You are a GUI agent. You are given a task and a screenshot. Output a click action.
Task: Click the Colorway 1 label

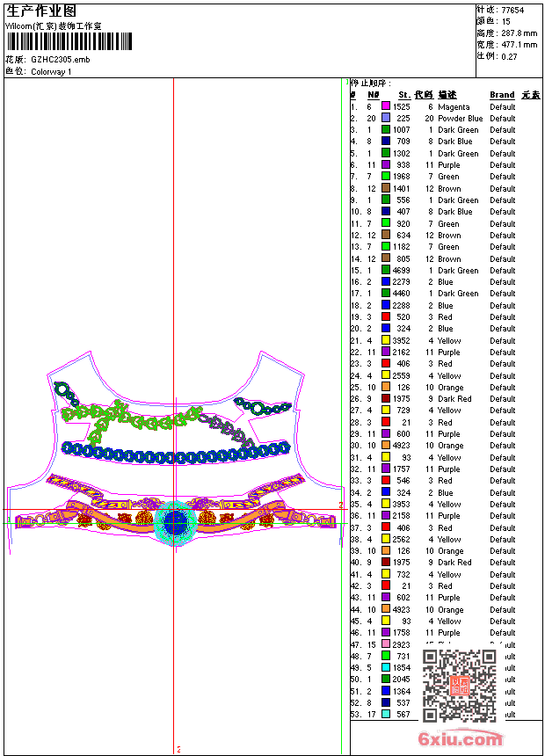[51, 72]
